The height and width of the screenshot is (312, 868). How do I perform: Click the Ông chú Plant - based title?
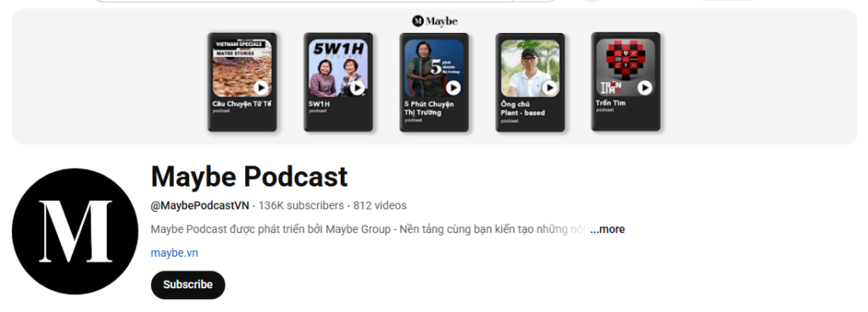click(x=522, y=109)
